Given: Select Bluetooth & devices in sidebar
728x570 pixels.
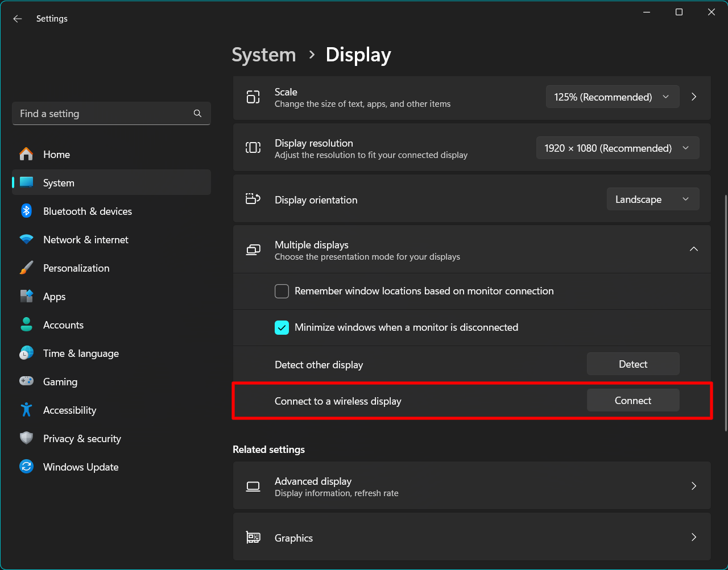Looking at the screenshot, I should pyautogui.click(x=111, y=211).
